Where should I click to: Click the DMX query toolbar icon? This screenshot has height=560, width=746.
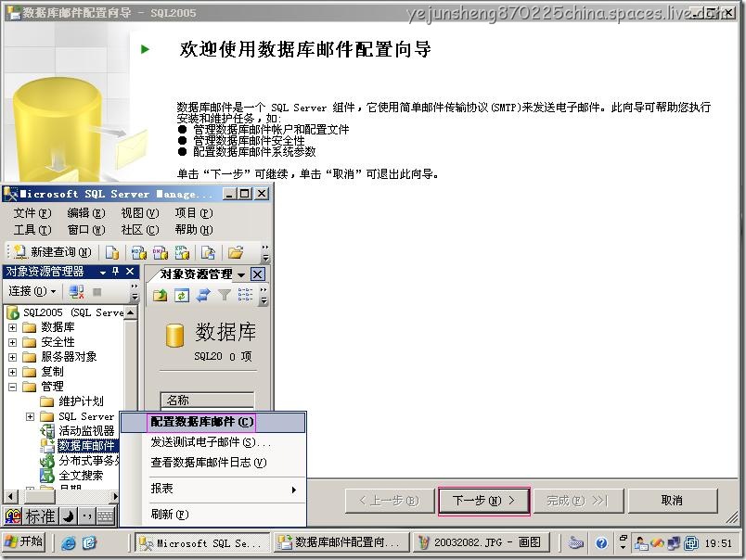[161, 252]
